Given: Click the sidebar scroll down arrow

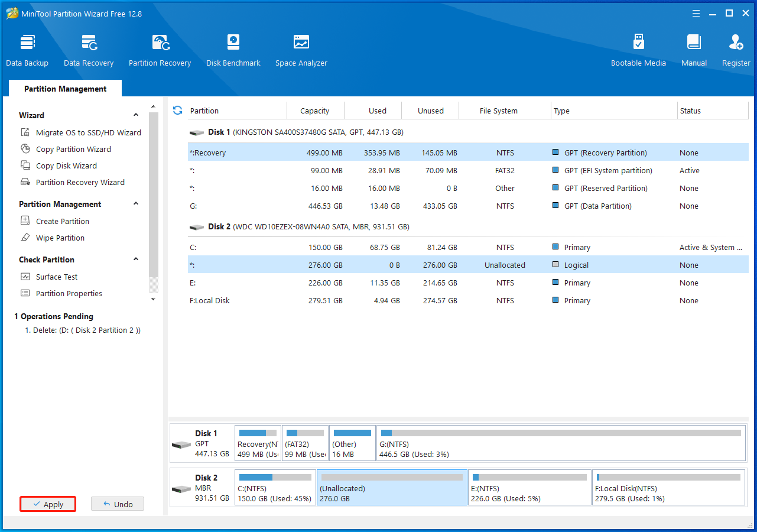Looking at the screenshot, I should [154, 299].
